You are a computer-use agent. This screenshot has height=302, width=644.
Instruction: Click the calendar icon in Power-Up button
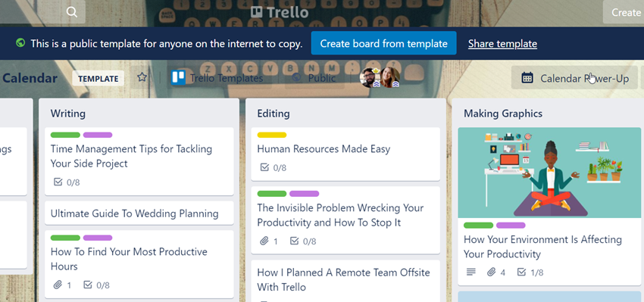[527, 77]
